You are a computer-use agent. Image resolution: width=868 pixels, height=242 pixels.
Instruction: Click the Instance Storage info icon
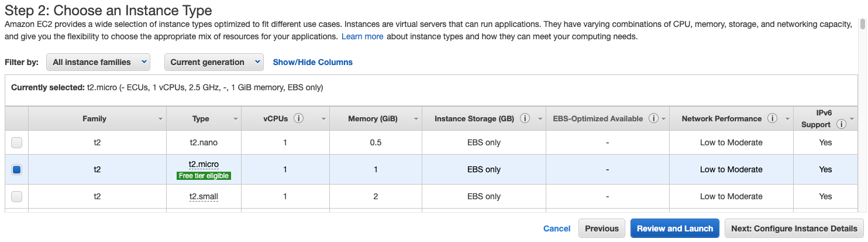point(525,118)
